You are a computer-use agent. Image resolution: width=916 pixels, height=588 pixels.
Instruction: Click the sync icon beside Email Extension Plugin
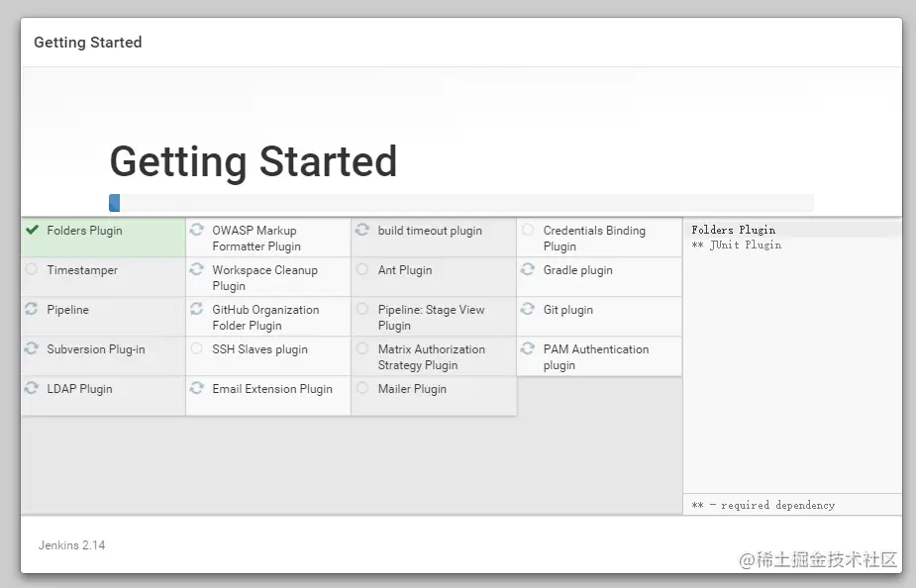point(197,388)
